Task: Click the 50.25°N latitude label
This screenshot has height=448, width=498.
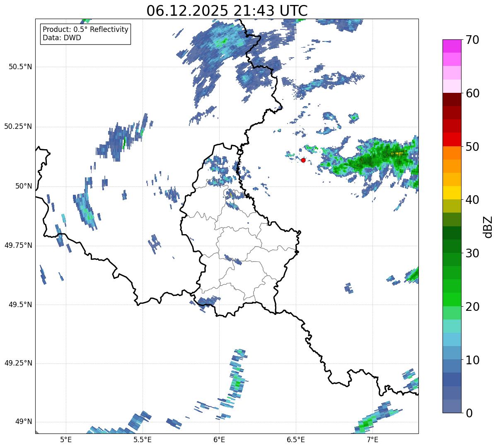Action: (x=18, y=126)
